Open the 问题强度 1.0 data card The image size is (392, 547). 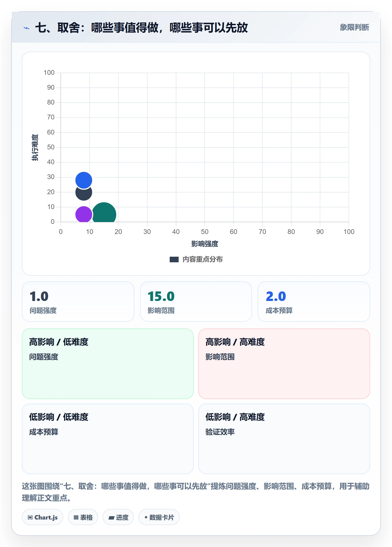78,302
